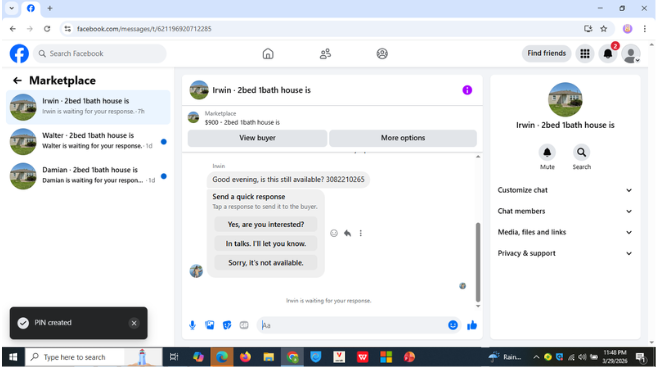
Task: Expand the Privacy & support section
Action: (565, 253)
